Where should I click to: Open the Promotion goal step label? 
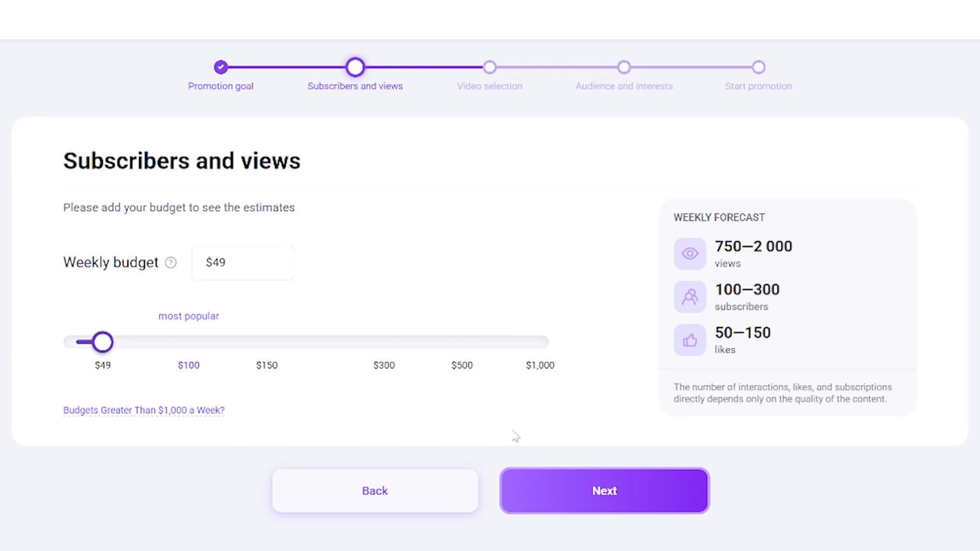(221, 86)
